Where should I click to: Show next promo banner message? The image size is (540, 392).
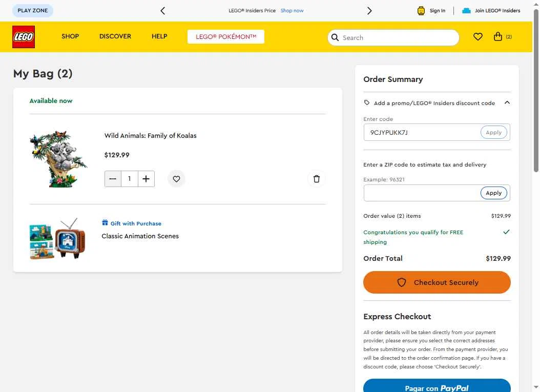click(369, 11)
